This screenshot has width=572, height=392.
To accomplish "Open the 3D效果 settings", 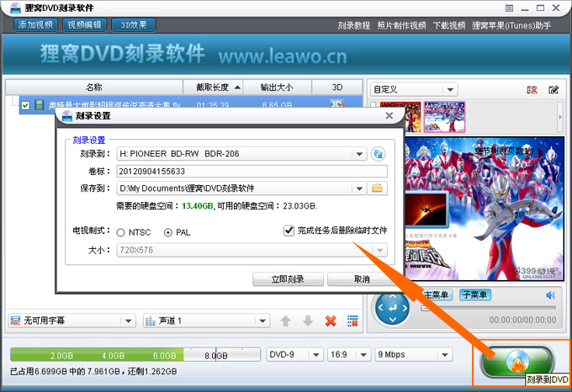I will coord(134,24).
